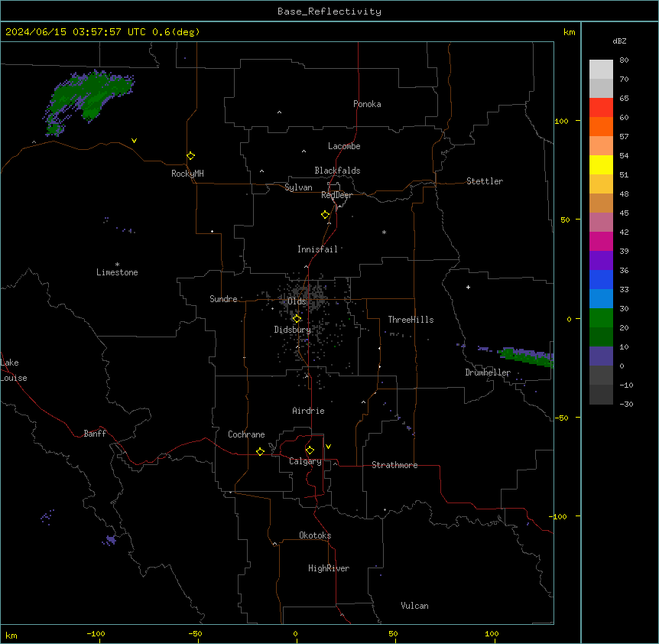Click the Vulcan town label
The width and height of the screenshot is (659, 644).
tap(414, 606)
